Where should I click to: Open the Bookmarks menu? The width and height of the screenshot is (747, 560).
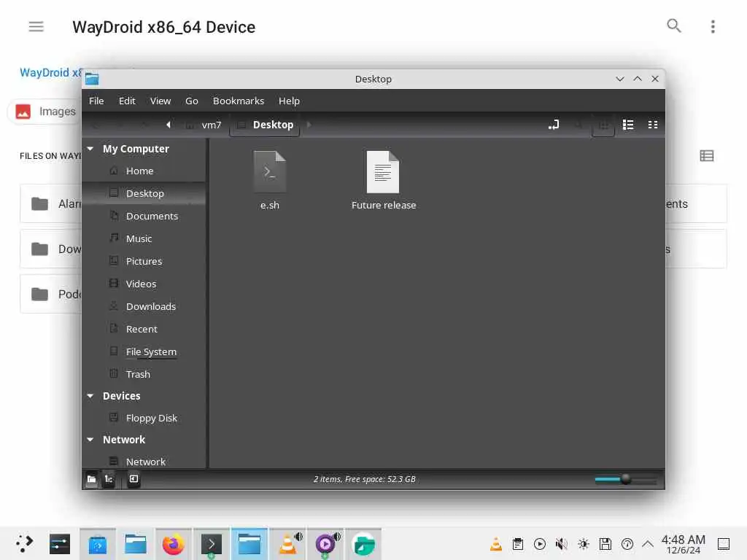(x=239, y=101)
